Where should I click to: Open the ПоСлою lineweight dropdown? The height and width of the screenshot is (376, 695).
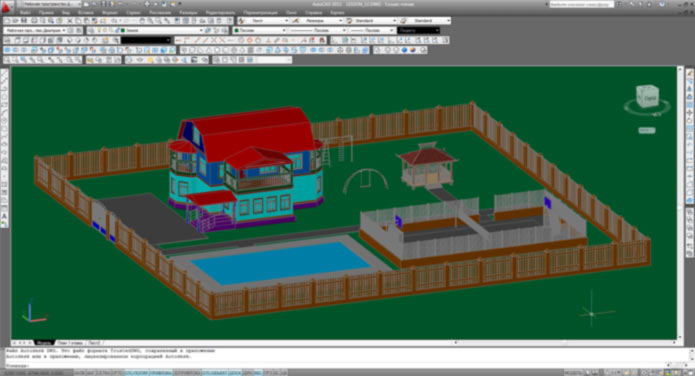pyautogui.click(x=371, y=31)
